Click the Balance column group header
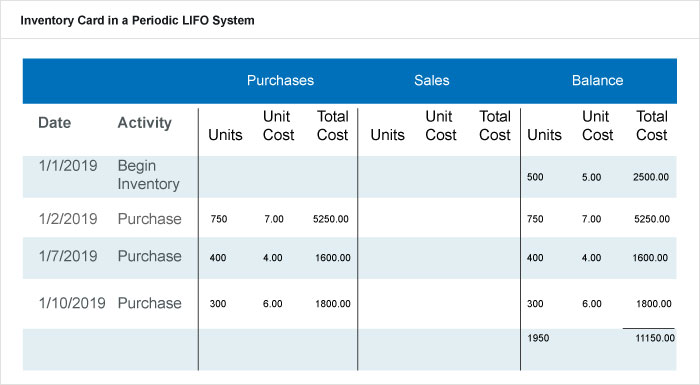This screenshot has width=700, height=385. [597, 80]
